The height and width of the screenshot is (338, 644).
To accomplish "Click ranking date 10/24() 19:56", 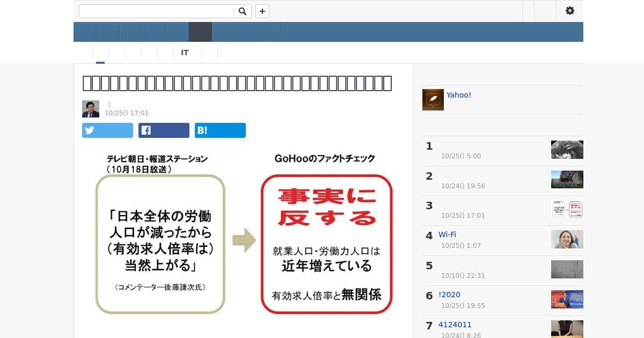I will (463, 186).
